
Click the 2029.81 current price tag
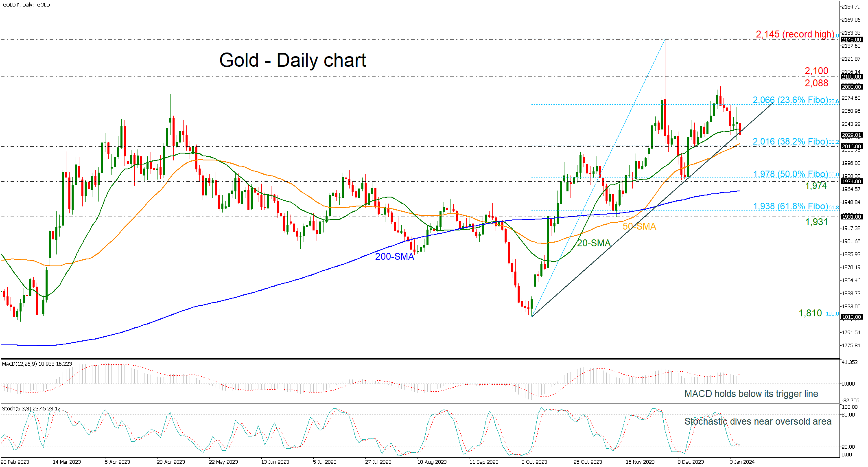click(851, 135)
